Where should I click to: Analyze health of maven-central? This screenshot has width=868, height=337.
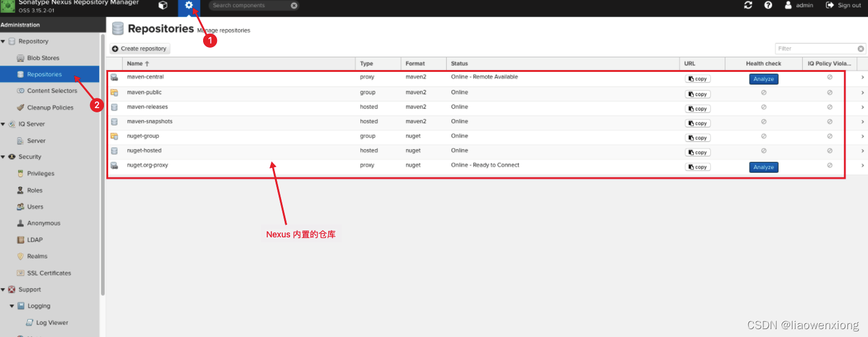[x=763, y=79]
